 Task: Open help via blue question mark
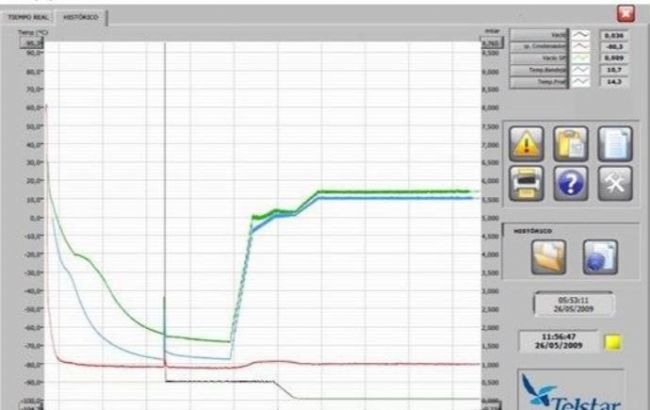570,183
